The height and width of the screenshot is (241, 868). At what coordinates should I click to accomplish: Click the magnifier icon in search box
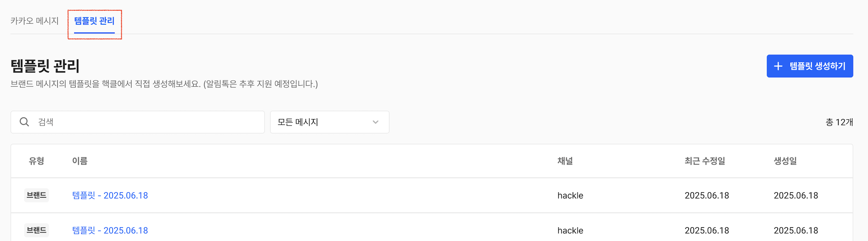(x=24, y=122)
